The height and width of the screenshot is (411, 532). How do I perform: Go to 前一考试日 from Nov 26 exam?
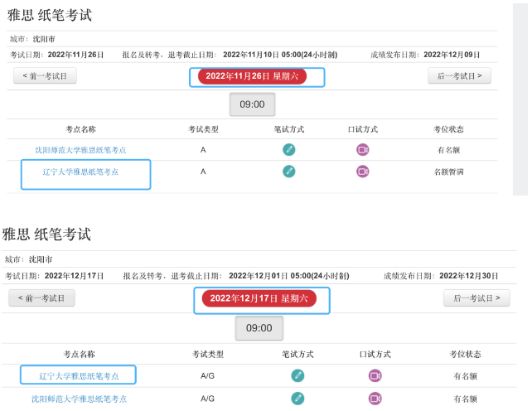[45, 75]
